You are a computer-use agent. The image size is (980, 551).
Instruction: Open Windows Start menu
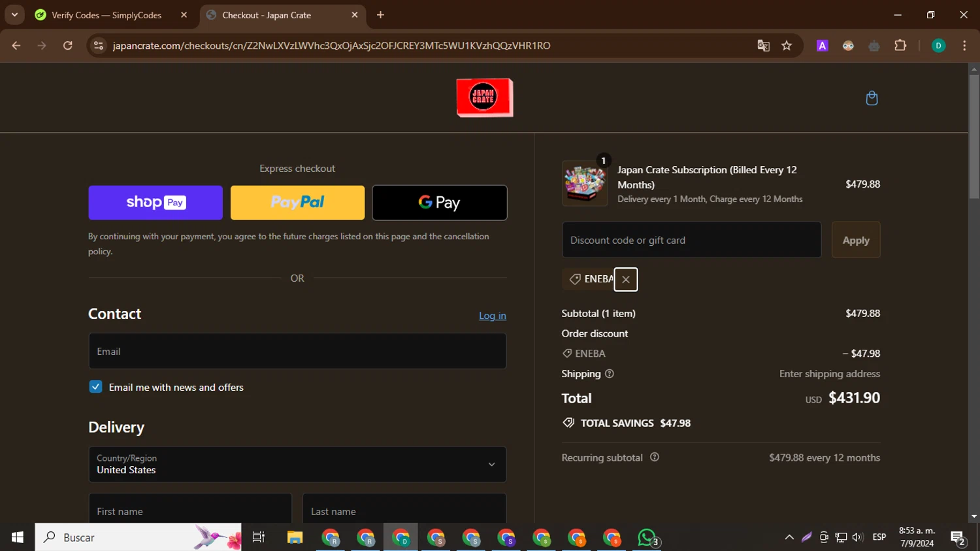click(18, 537)
